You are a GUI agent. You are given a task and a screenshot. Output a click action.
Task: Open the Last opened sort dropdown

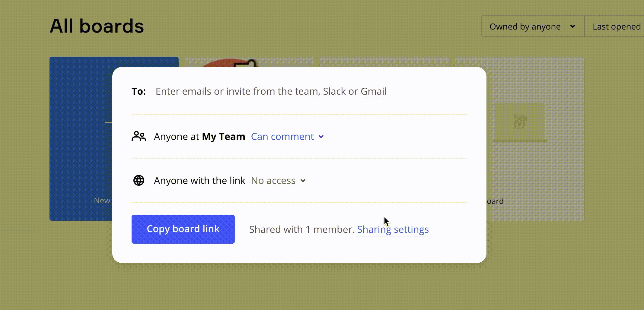tap(616, 27)
